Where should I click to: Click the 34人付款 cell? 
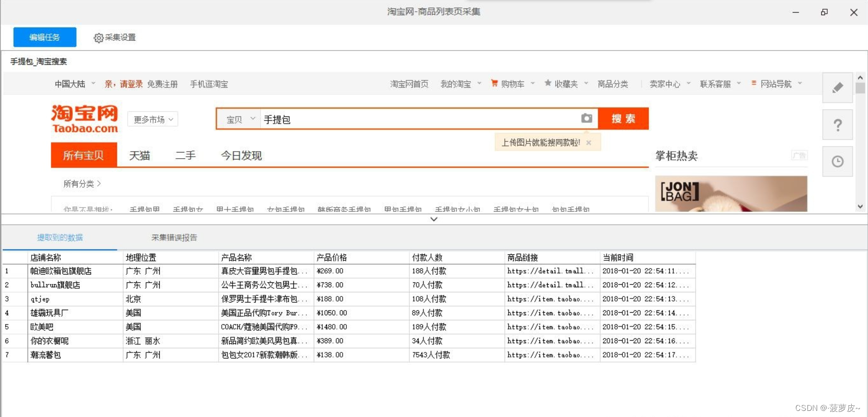pos(457,341)
